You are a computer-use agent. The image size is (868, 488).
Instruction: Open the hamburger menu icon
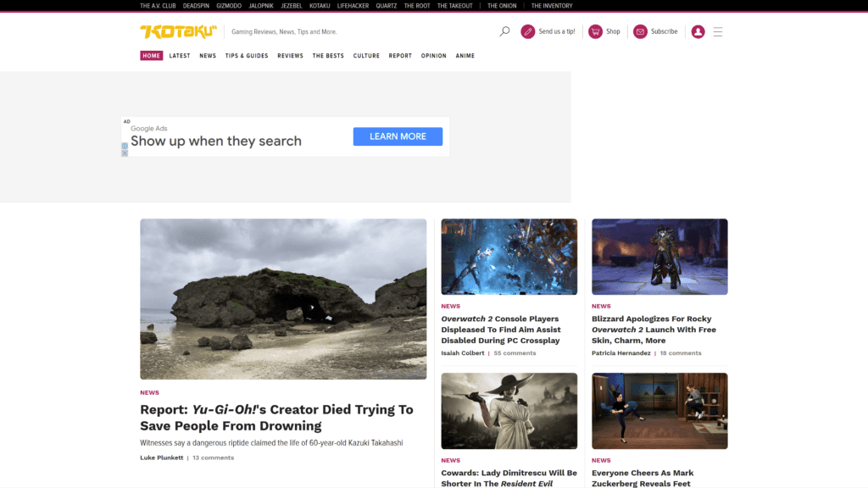point(718,31)
